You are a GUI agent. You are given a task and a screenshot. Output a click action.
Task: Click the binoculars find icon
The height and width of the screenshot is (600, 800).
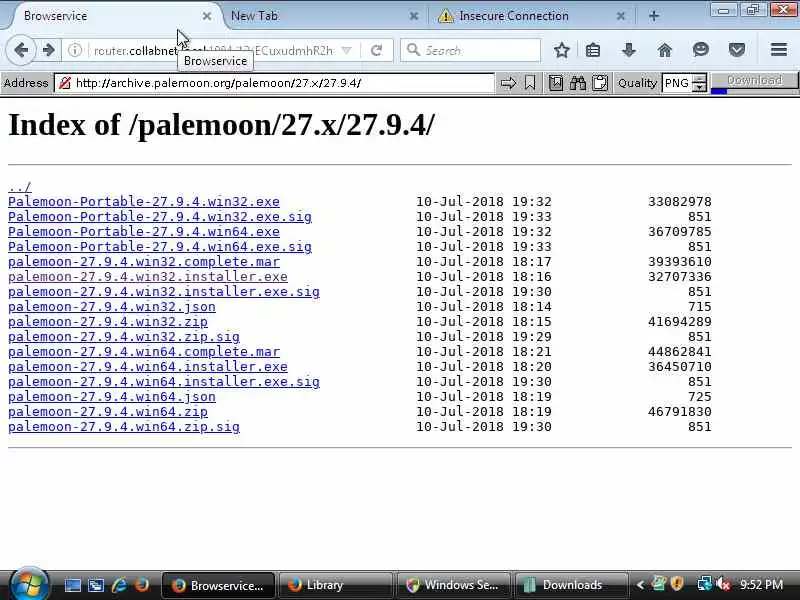[578, 83]
